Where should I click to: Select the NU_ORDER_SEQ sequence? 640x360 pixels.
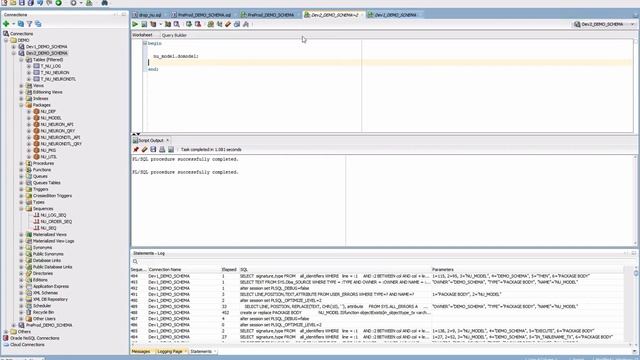tap(56, 222)
